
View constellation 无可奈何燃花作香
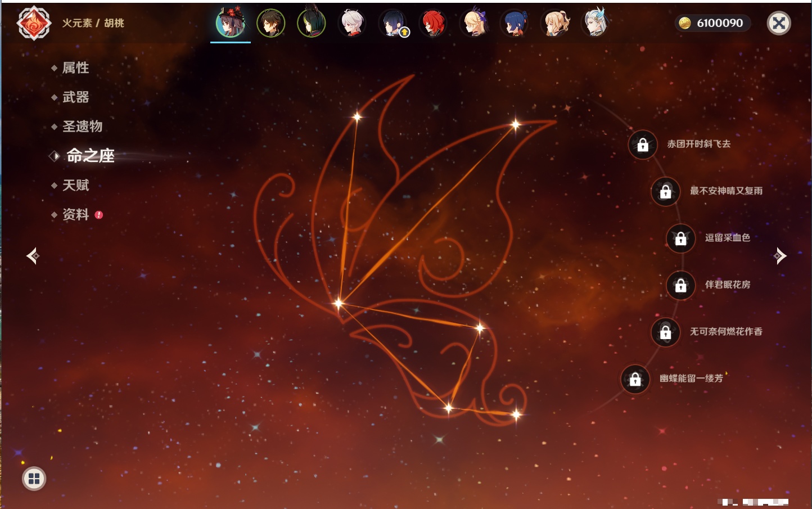pyautogui.click(x=727, y=331)
